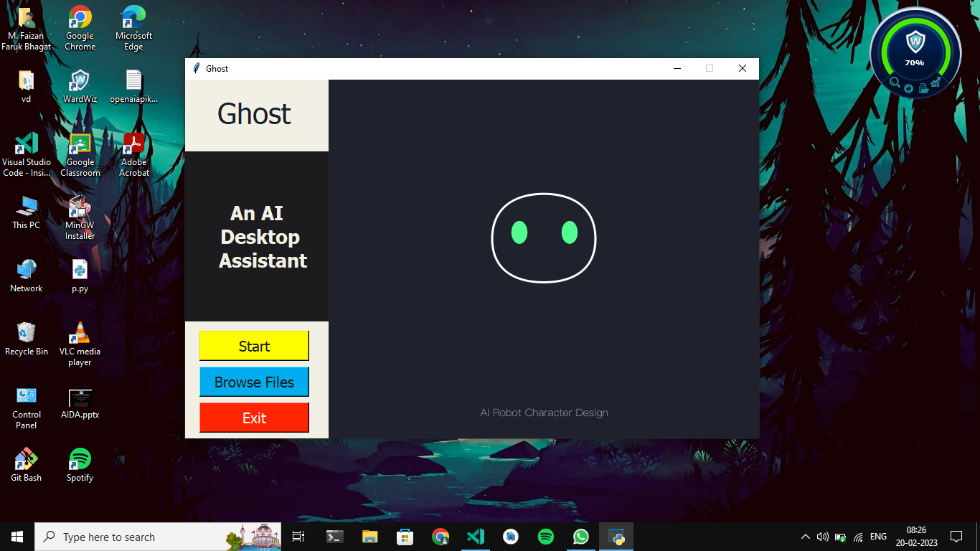Open the clock showing 08:26
Image resolution: width=980 pixels, height=551 pixels.
[916, 537]
